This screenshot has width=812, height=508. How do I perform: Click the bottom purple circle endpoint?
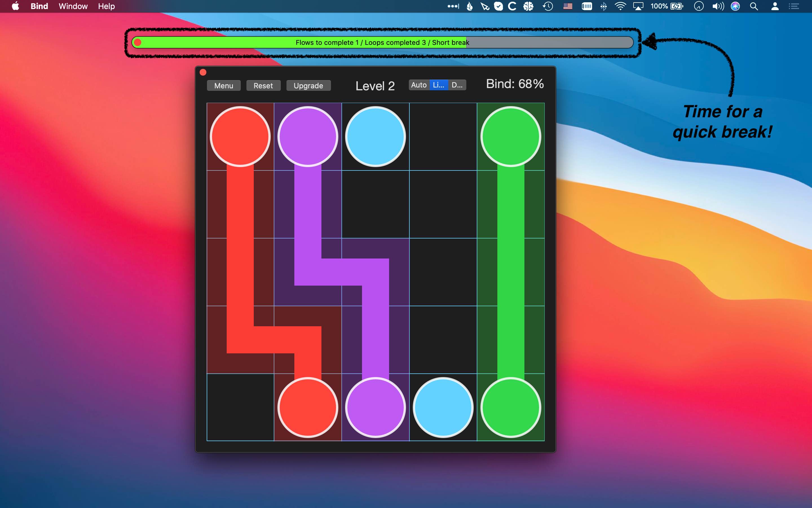point(376,408)
